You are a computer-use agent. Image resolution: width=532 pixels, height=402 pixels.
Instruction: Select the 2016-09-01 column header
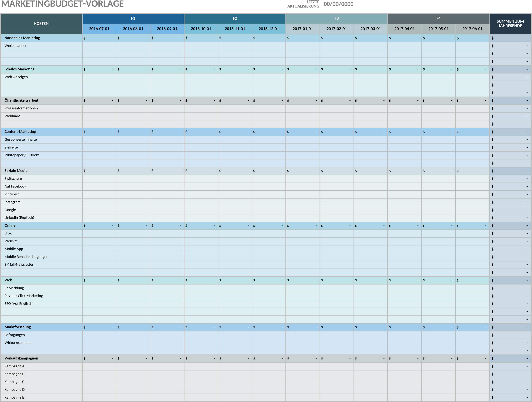[167, 29]
